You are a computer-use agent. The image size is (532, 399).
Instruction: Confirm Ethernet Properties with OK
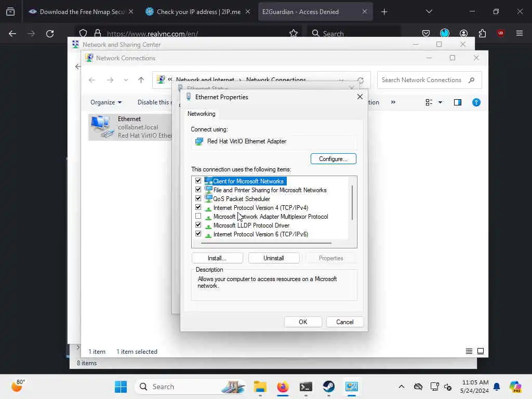(x=303, y=322)
